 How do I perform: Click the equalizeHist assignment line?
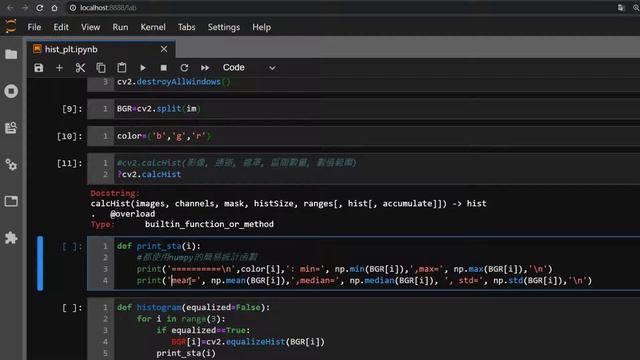click(x=248, y=342)
